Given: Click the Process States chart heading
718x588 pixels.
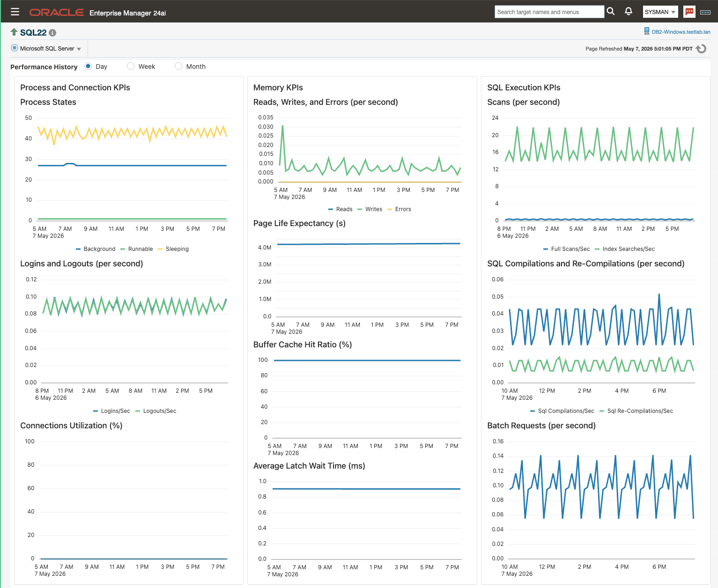Looking at the screenshot, I should (48, 102).
